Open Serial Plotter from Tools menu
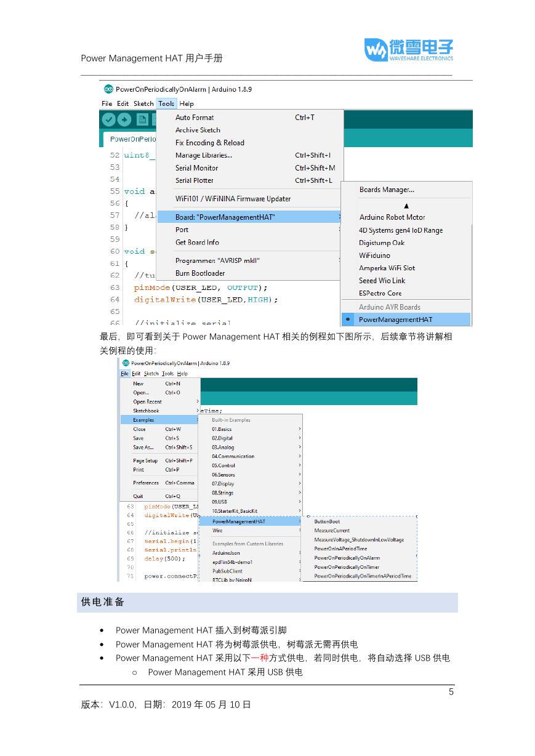Screen dimensions: 535x756 click(x=249, y=180)
